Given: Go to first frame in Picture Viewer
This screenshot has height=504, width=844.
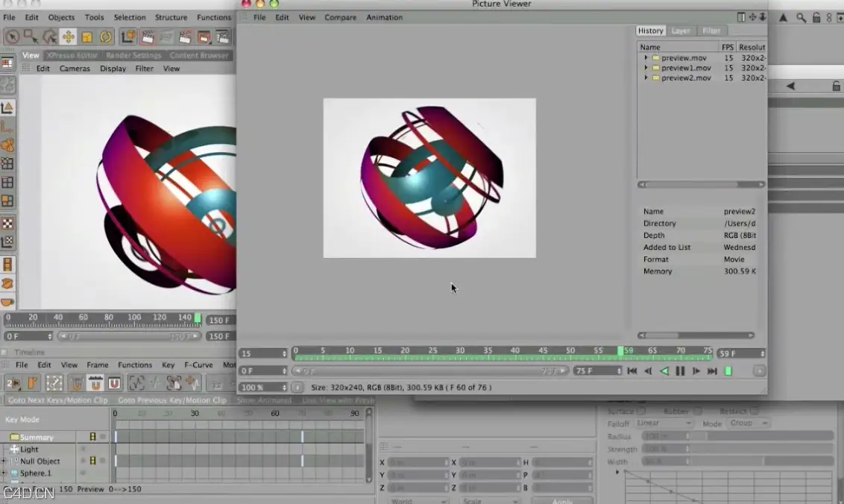Looking at the screenshot, I should 632,371.
